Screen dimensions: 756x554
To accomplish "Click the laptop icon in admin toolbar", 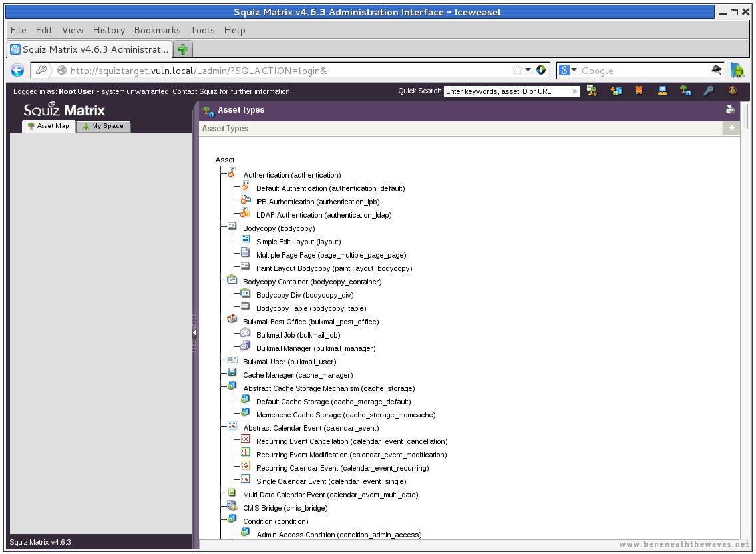I will pos(662,91).
